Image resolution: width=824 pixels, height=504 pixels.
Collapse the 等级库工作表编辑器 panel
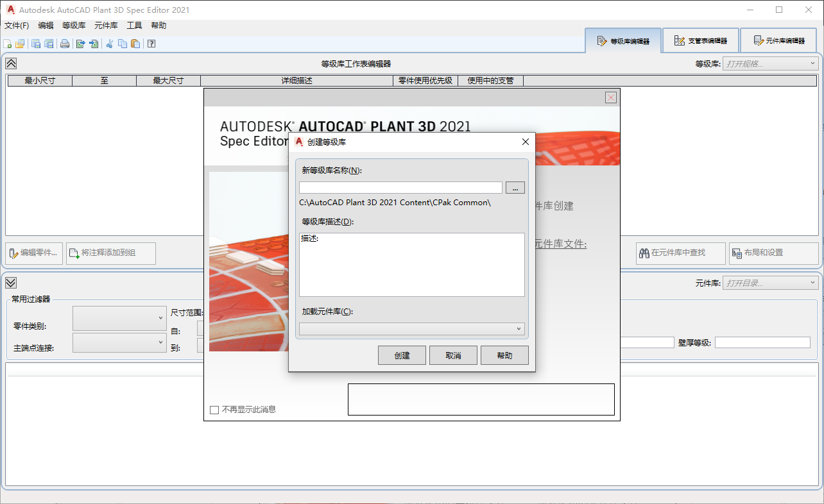pyautogui.click(x=10, y=63)
